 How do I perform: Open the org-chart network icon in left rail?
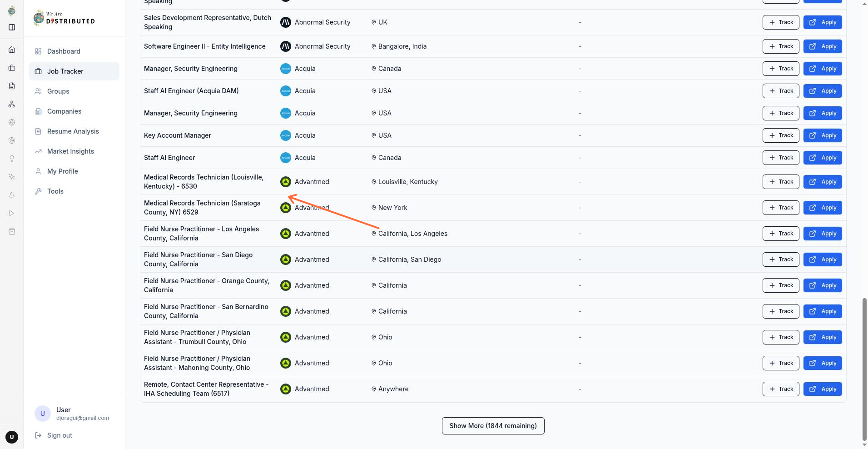(x=12, y=104)
